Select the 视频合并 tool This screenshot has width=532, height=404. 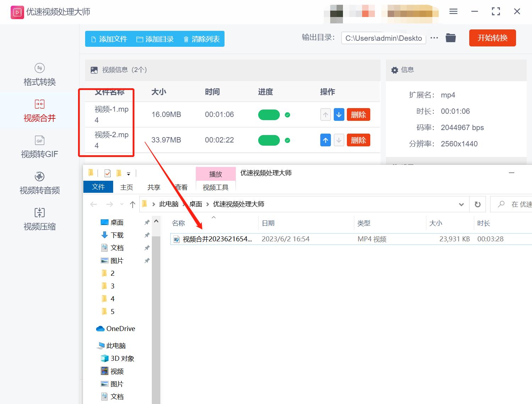[x=39, y=111]
